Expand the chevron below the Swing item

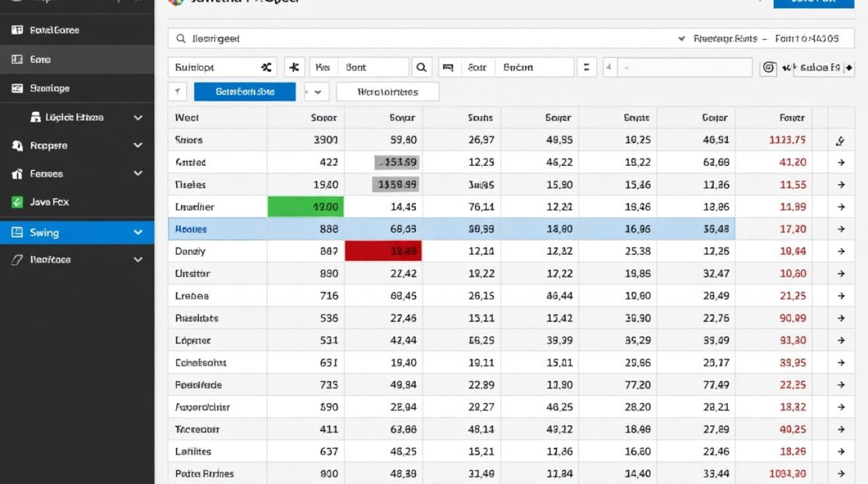[138, 259]
